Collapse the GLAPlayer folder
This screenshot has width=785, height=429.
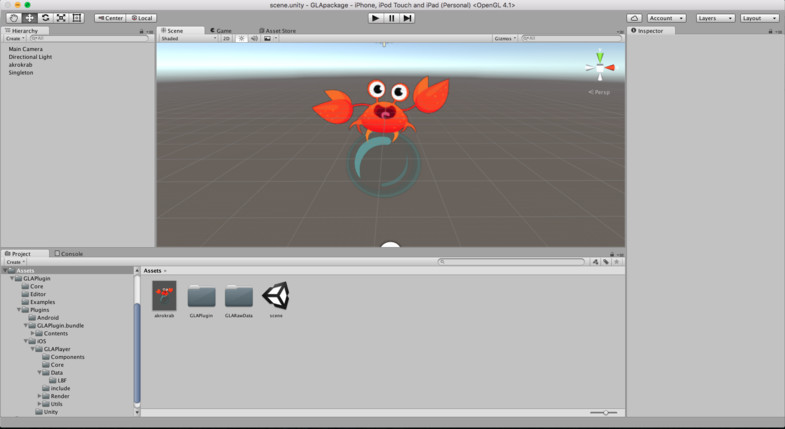pyautogui.click(x=33, y=349)
